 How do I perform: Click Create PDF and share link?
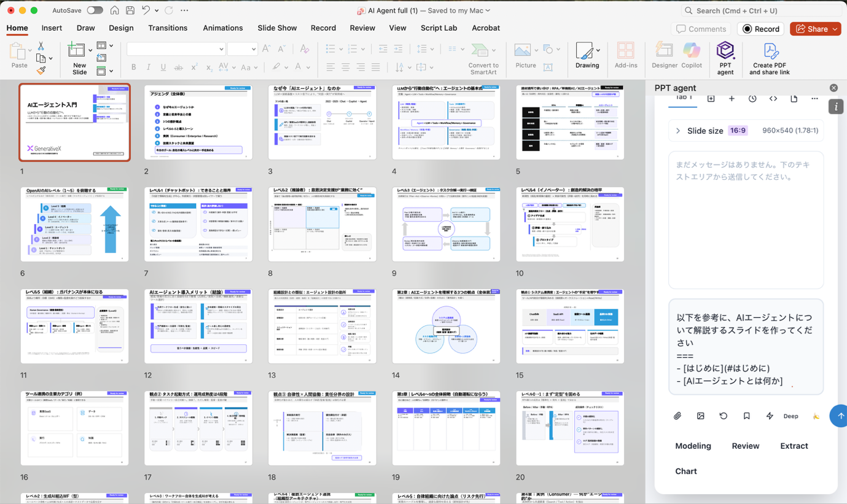(x=770, y=58)
